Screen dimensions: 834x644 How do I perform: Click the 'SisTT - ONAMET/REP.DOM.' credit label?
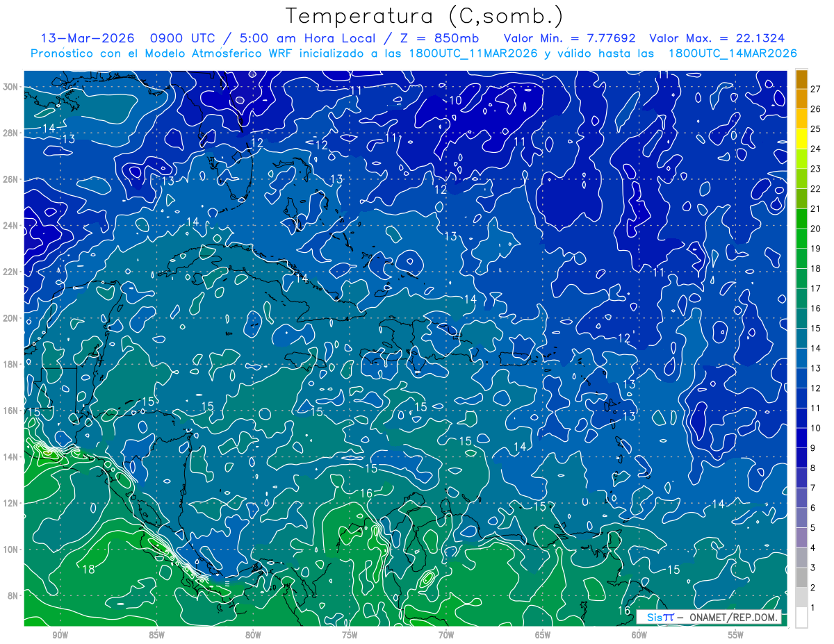710,617
